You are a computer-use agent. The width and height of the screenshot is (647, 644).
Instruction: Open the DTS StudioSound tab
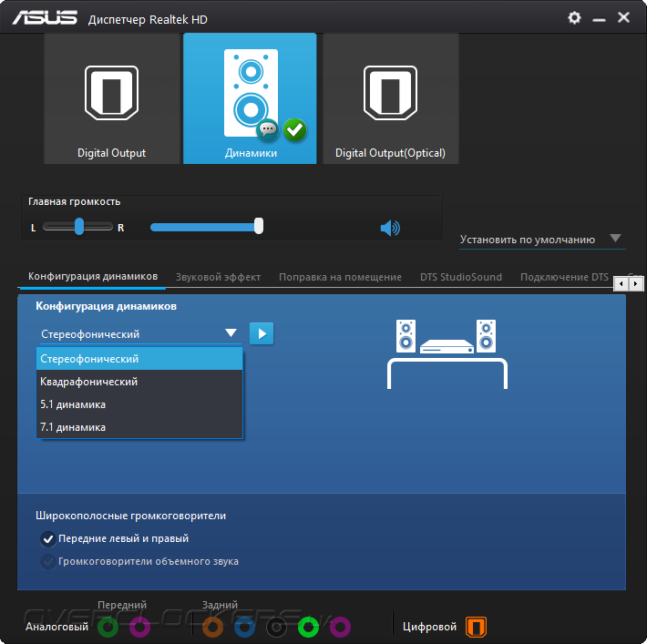pyautogui.click(x=461, y=277)
